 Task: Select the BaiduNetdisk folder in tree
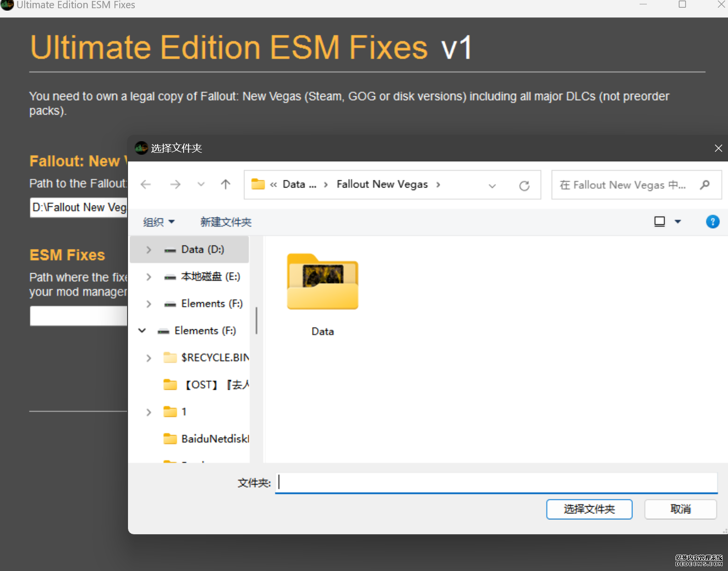tap(214, 439)
